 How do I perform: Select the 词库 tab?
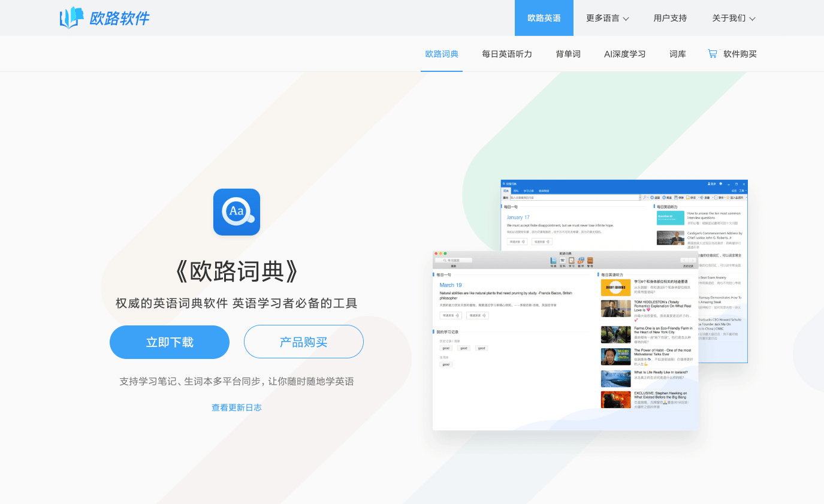(x=678, y=54)
